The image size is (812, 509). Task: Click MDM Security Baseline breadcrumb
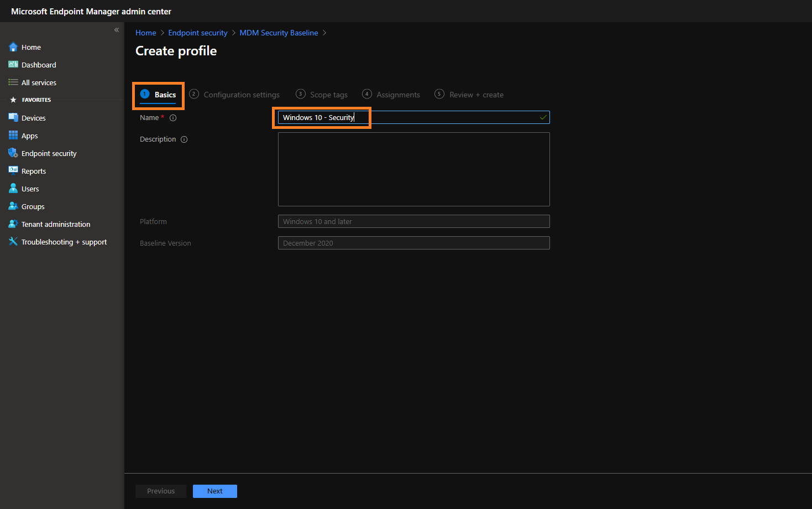[x=279, y=33]
